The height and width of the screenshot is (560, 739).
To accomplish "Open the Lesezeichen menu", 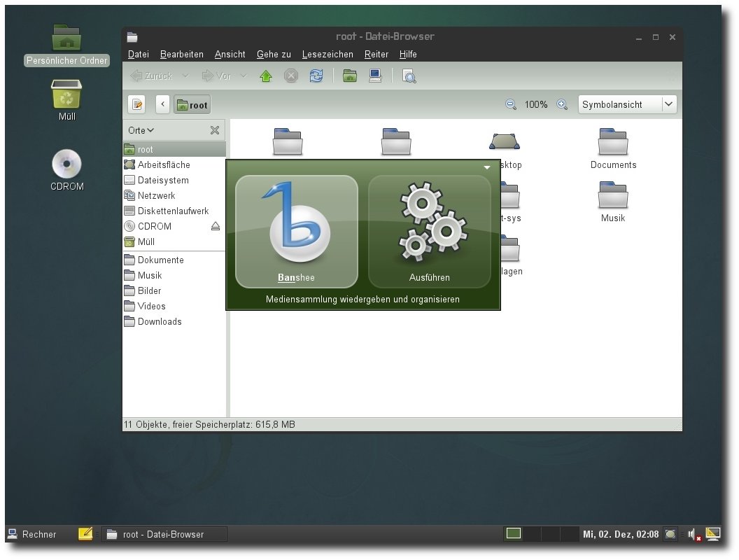I will pyautogui.click(x=328, y=54).
